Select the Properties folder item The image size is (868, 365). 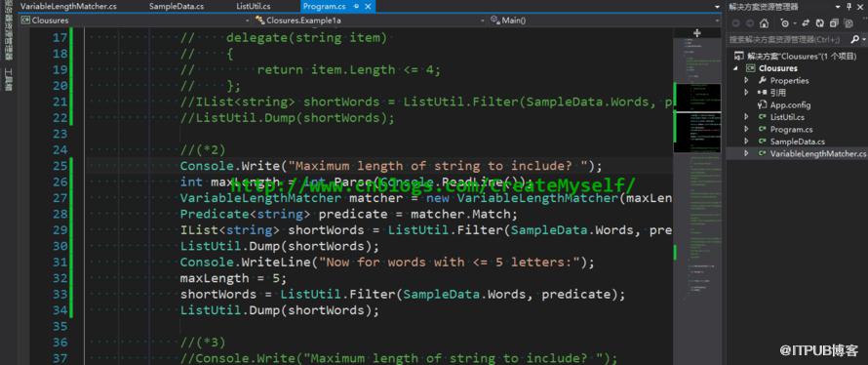click(789, 80)
